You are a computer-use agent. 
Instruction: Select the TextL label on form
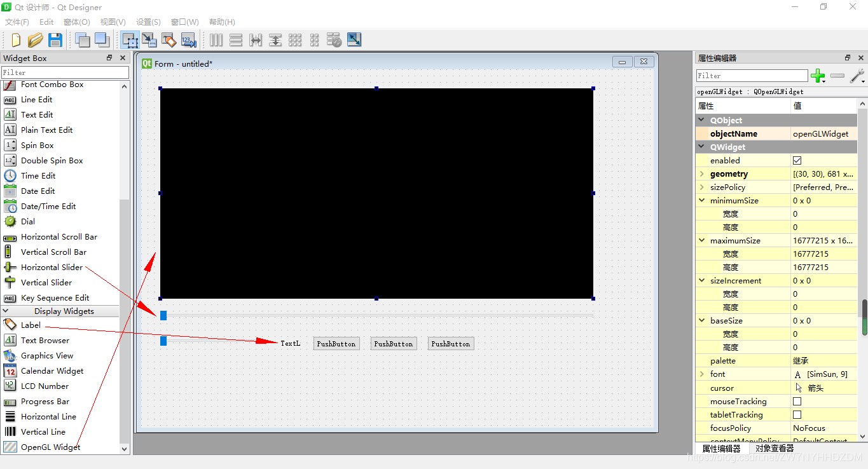(290, 343)
